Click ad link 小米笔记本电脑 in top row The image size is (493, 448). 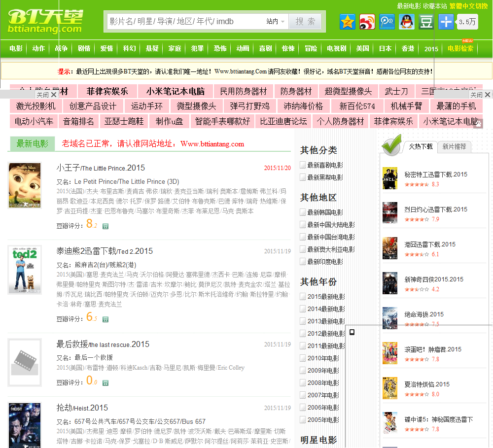coord(176,92)
